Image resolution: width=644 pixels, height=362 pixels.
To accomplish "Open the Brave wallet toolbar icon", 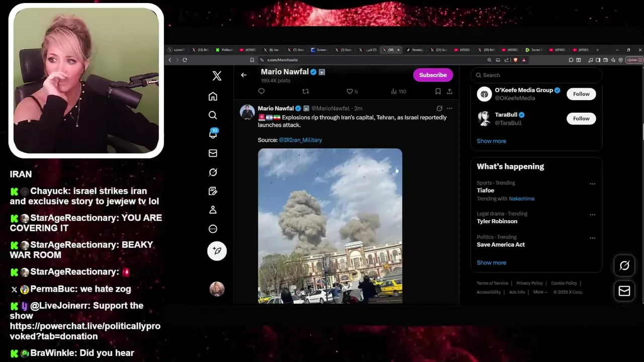I will [x=605, y=60].
